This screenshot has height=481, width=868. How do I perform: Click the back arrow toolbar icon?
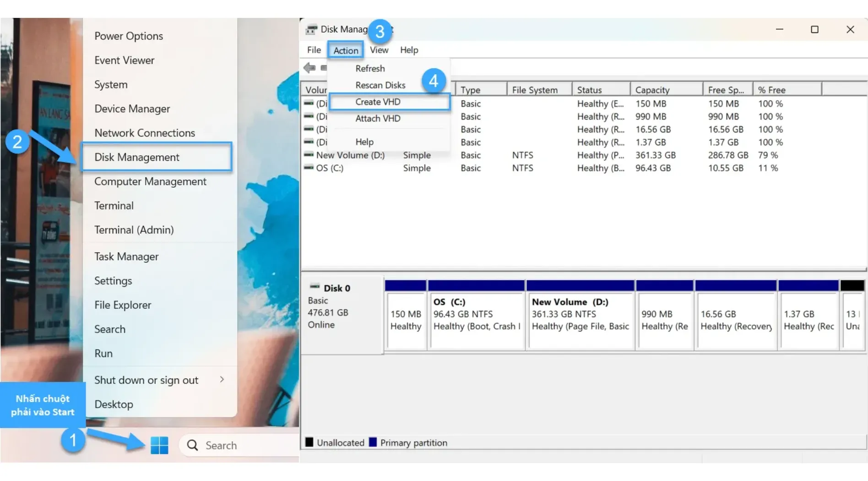[309, 68]
